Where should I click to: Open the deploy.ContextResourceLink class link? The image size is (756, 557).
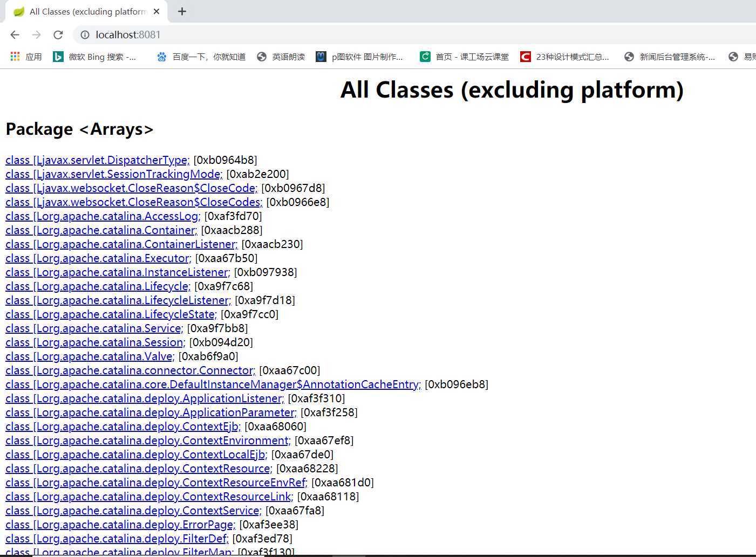tap(149, 497)
